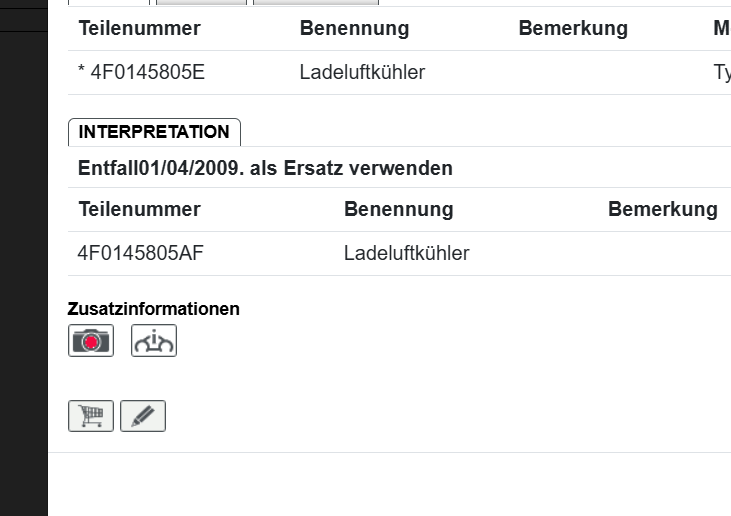
Task: Click the top Bemerkung column header
Action: click(573, 29)
